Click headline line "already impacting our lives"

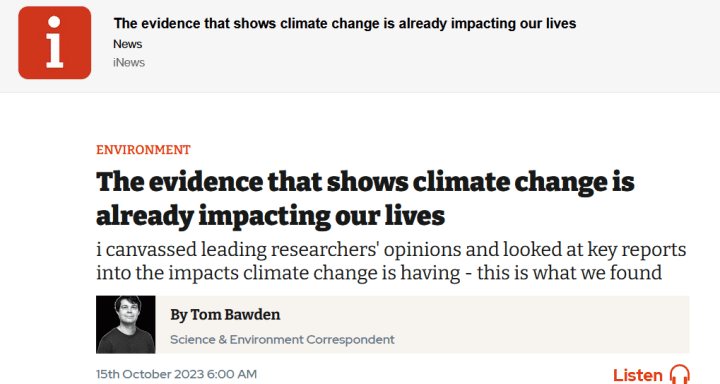coord(270,215)
